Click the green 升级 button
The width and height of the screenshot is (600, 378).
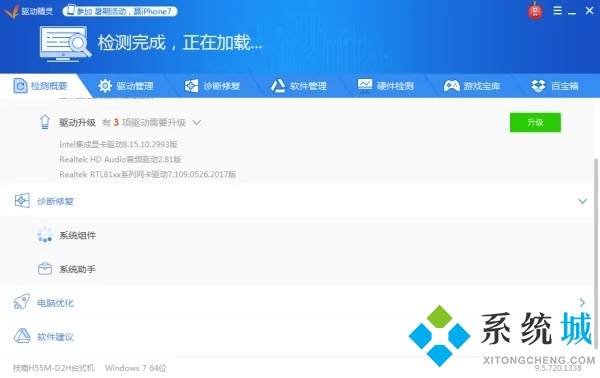coord(535,122)
